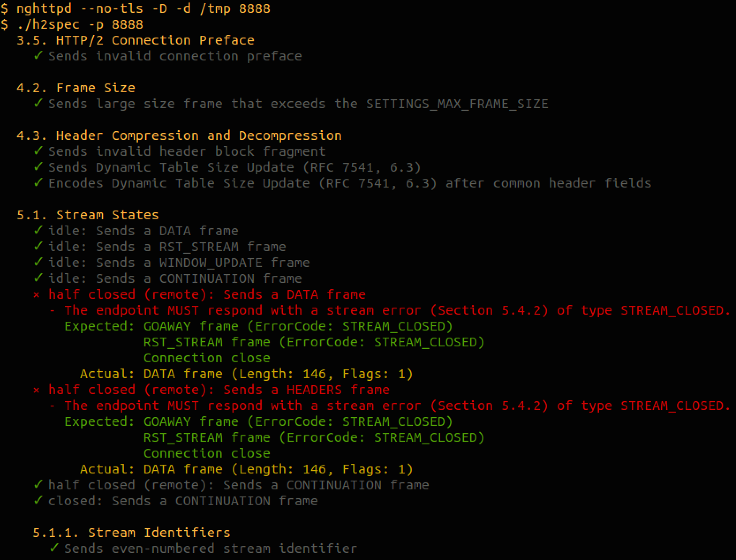
Task: Click the checkmark beside idle DATA frame line
Action: [38, 230]
